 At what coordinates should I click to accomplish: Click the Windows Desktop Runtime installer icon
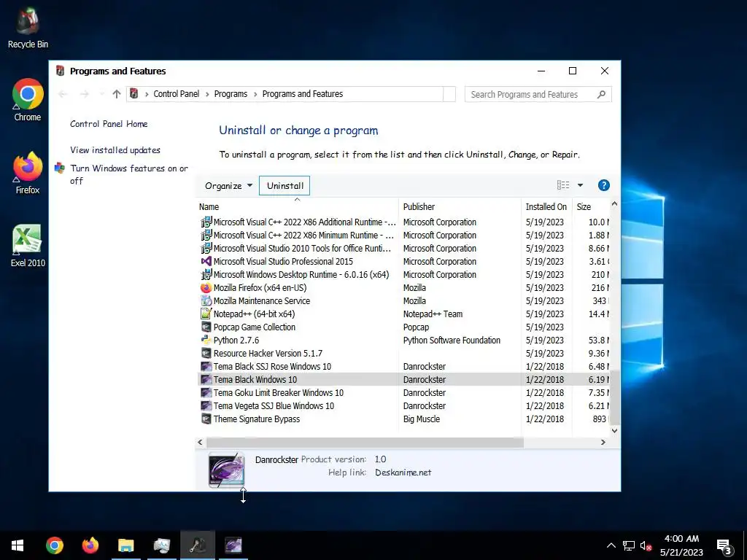click(x=206, y=275)
